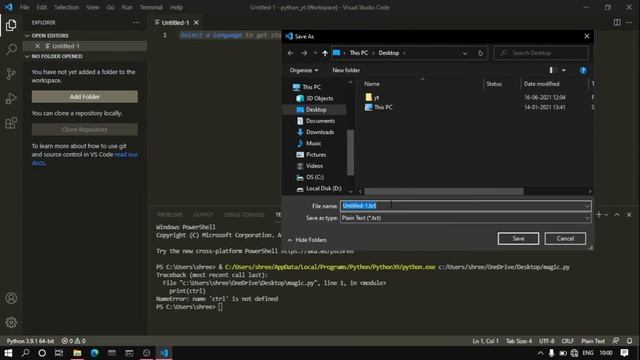640x360 pixels.
Task: Collapse the Open Editors section
Action: click(27, 36)
